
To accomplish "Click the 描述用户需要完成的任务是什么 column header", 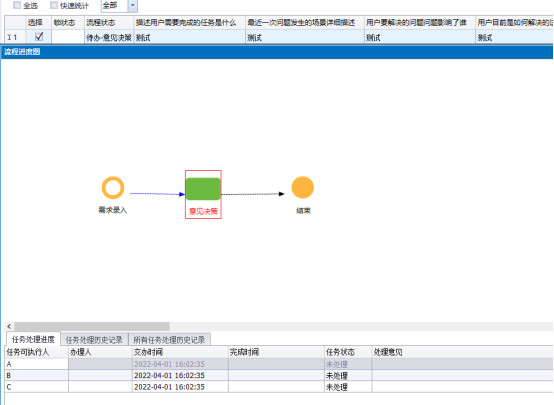I will [x=189, y=23].
